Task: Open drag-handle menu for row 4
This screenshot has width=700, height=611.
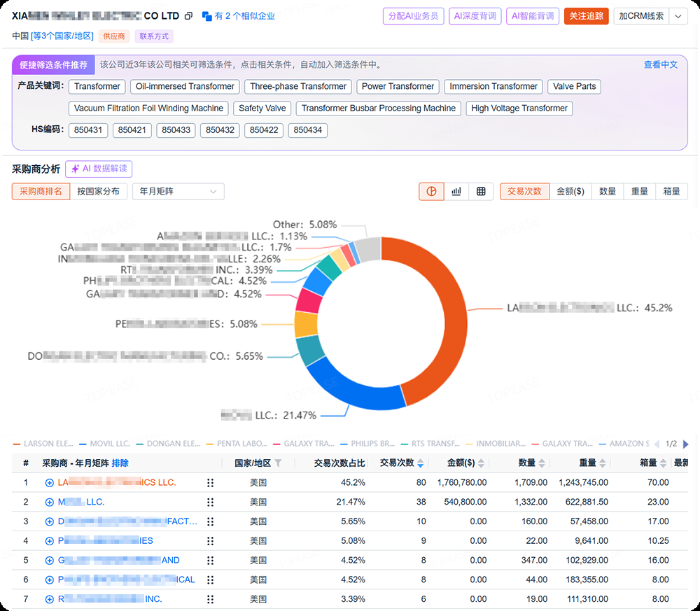Action: click(210, 541)
